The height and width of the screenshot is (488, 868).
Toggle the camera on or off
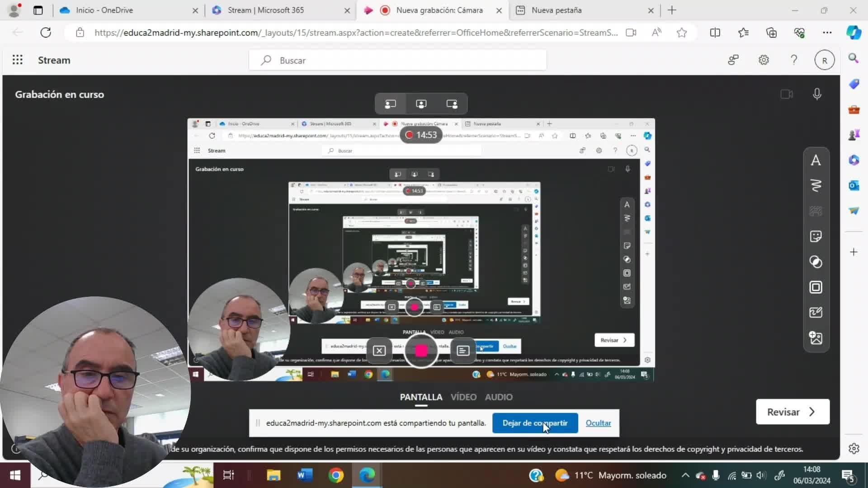[x=787, y=94]
